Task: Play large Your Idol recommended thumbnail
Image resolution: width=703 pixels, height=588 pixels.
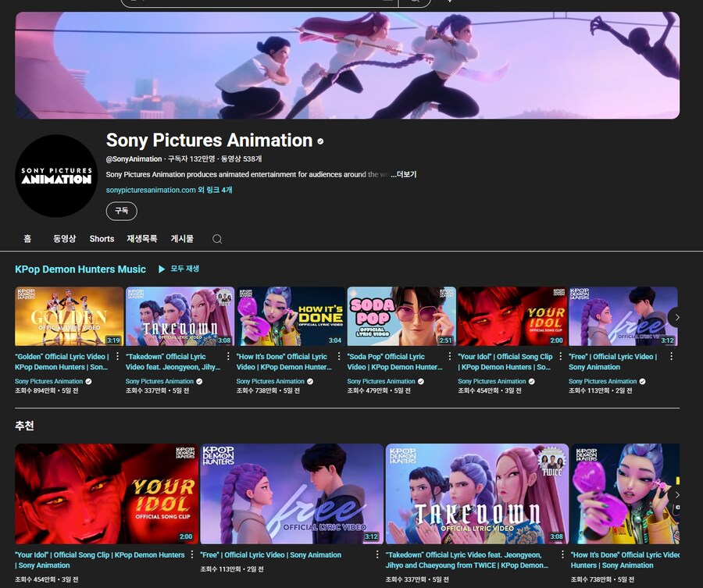Action: (x=107, y=494)
